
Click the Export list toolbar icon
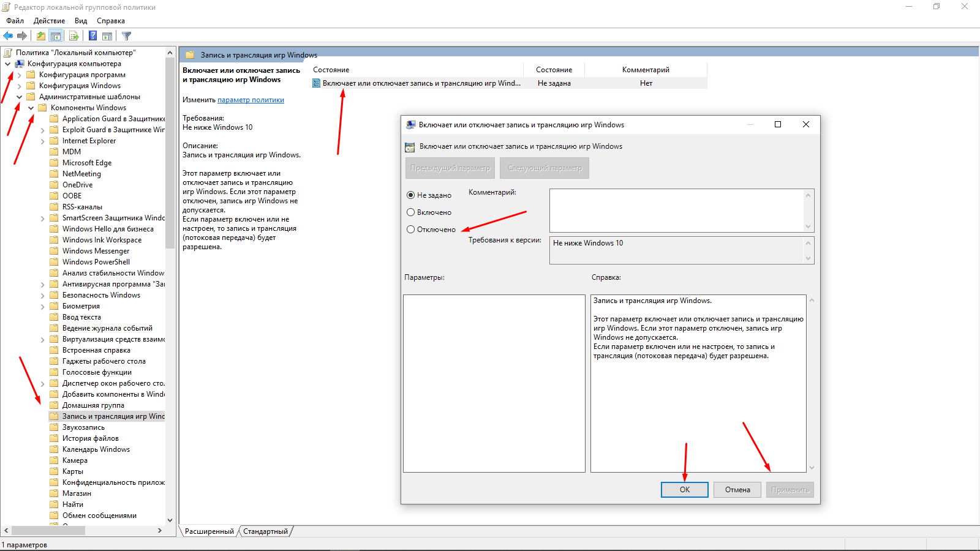74,36
